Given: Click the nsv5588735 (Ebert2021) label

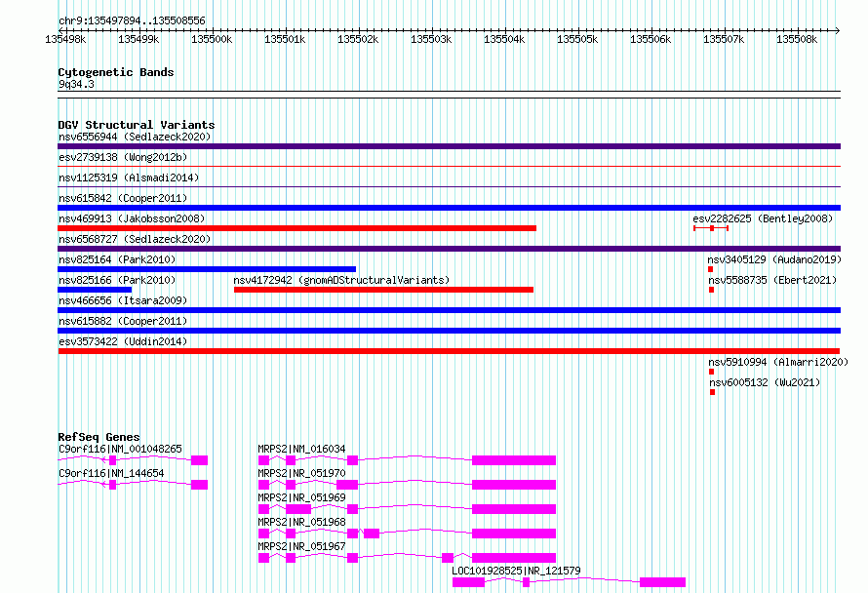Looking at the screenshot, I should click(x=772, y=280).
